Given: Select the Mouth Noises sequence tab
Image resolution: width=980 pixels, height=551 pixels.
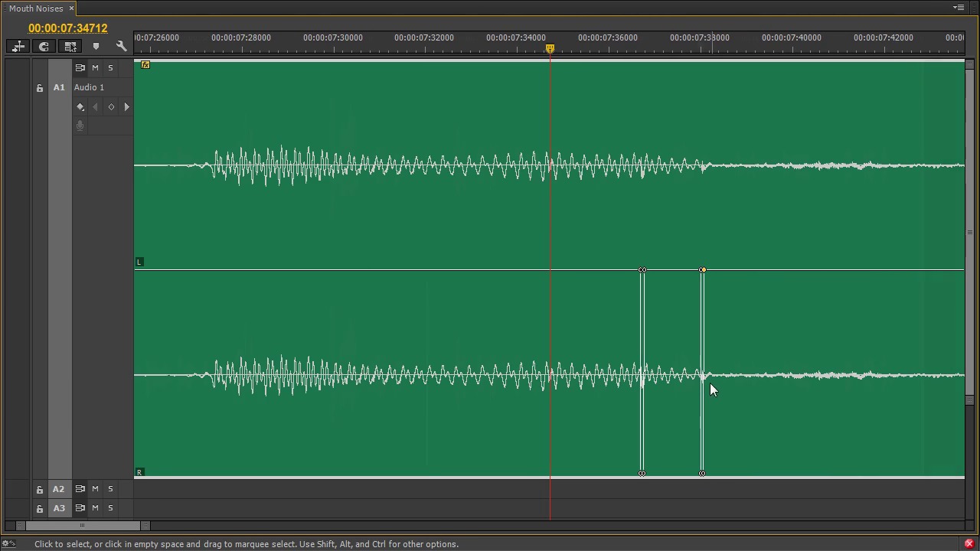Looking at the screenshot, I should (x=36, y=8).
